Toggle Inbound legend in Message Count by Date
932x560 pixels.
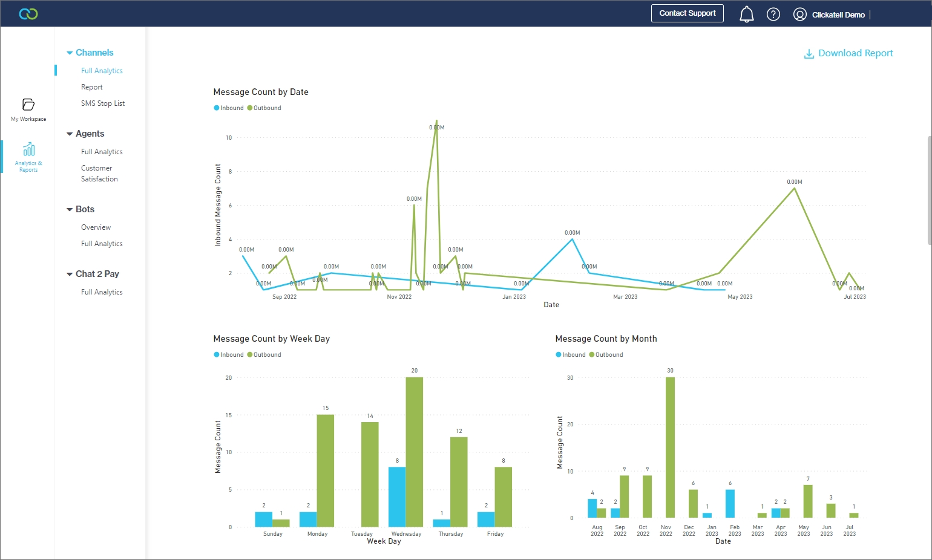tap(229, 108)
